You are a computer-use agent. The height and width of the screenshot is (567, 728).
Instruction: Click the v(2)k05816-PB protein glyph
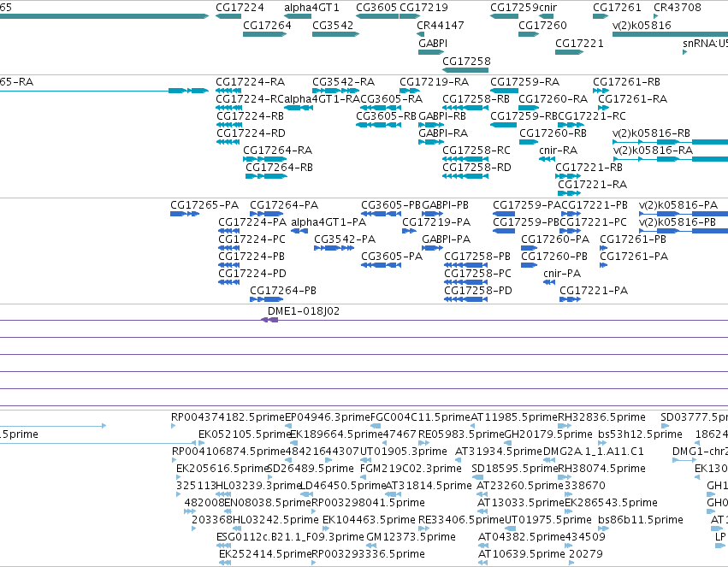pyautogui.click(x=684, y=231)
